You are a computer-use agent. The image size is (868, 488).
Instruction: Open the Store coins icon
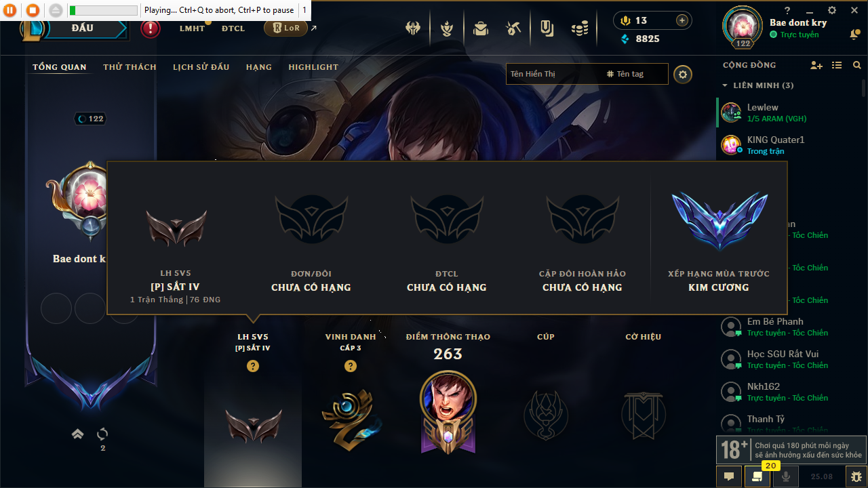coord(579,29)
